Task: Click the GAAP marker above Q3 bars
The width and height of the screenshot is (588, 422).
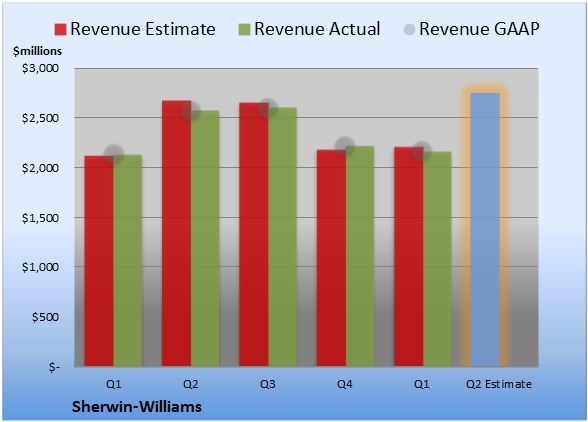Action: [x=268, y=108]
